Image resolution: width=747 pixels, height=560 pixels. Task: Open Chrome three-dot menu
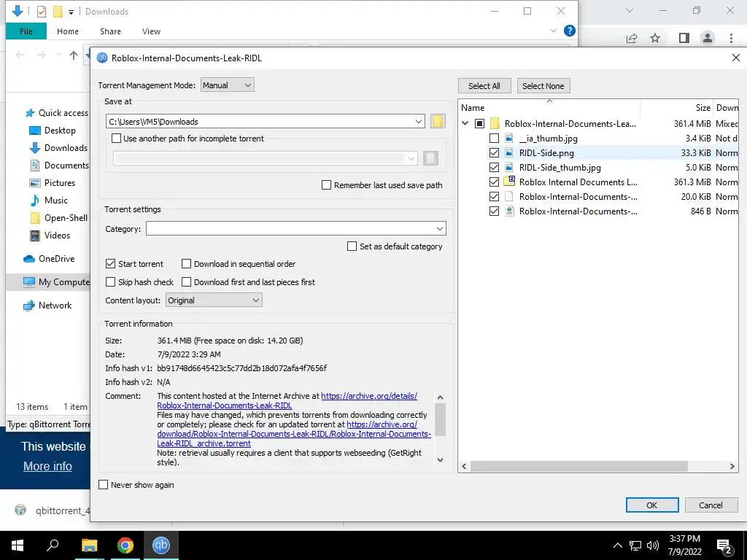point(731,38)
